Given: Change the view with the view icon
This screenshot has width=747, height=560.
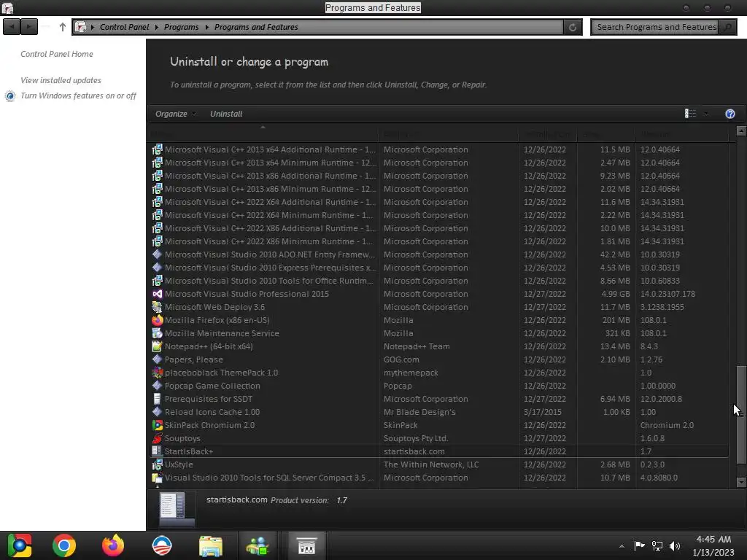Looking at the screenshot, I should click(690, 113).
